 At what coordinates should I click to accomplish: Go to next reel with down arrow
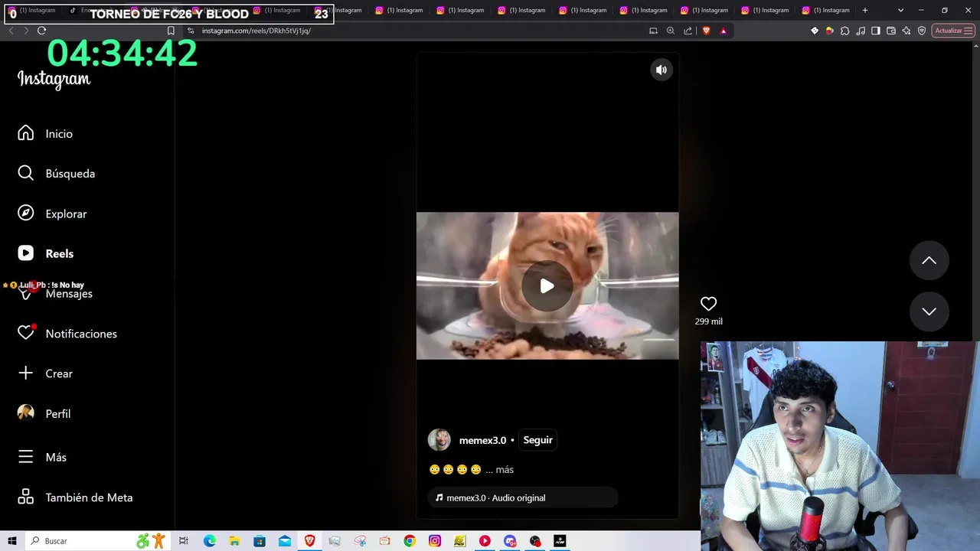pyautogui.click(x=929, y=311)
